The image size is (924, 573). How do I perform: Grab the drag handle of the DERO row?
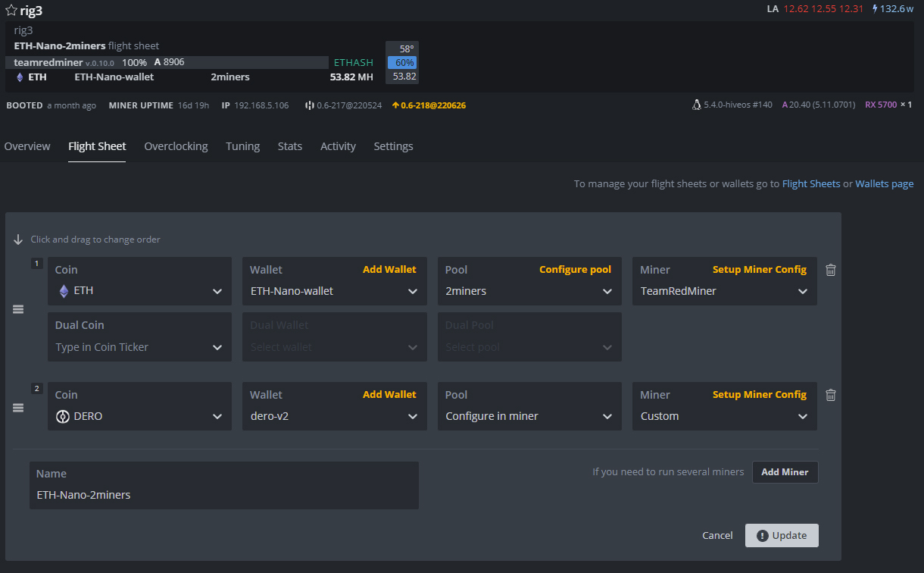tap(18, 408)
